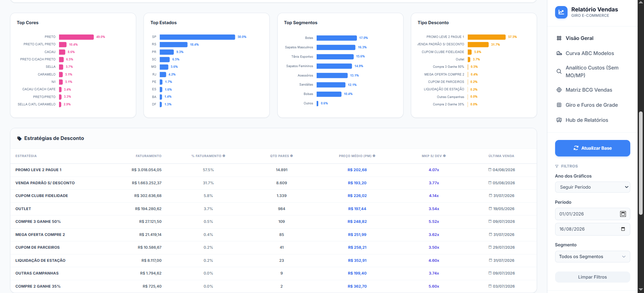This screenshot has height=293, width=644.
Task: Open calendar picker for end date 16/08/2026
Action: 623,229
